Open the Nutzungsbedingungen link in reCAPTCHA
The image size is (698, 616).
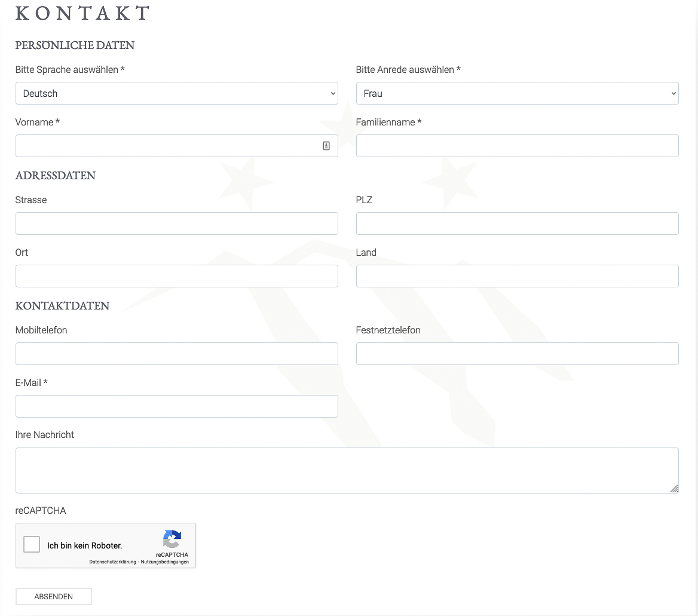(x=165, y=562)
